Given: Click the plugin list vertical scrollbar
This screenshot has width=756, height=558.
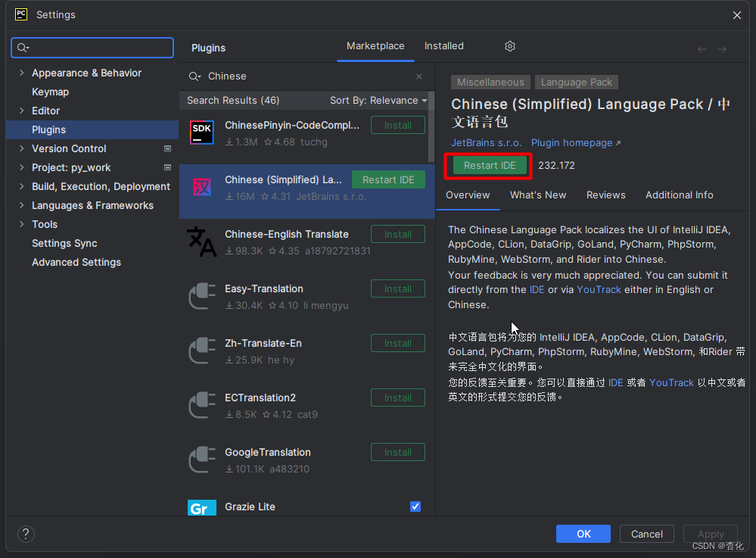Looking at the screenshot, I should point(431,128).
